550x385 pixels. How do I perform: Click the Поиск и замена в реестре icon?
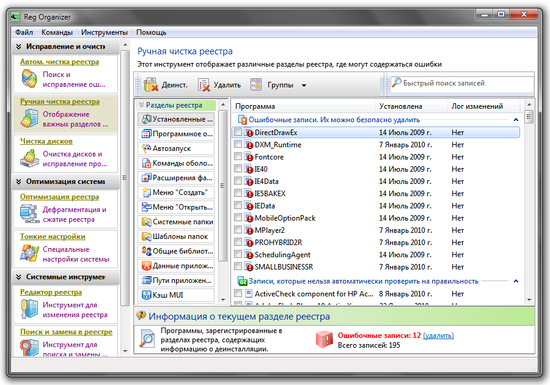click(x=29, y=347)
